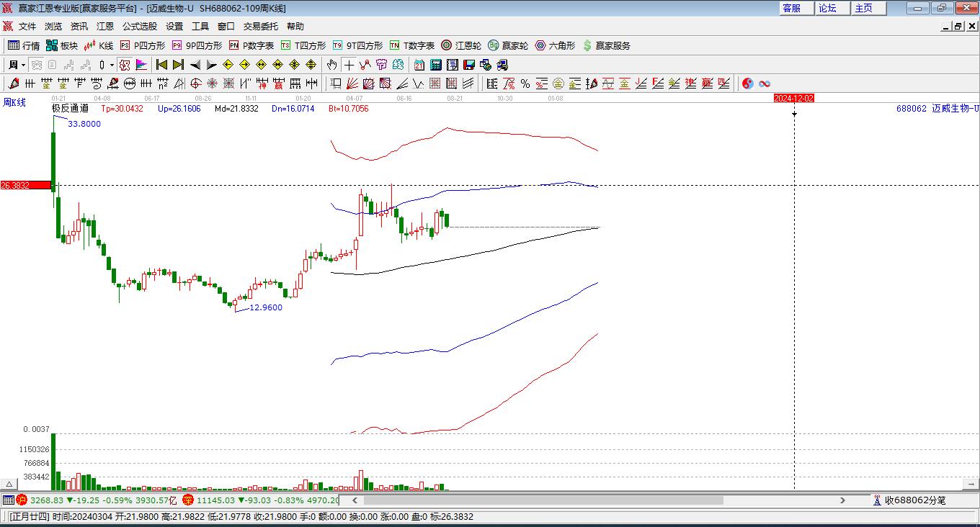This screenshot has width=980, height=527.
Task: Launch the 赢家轮 wheel tool
Action: 508,45
